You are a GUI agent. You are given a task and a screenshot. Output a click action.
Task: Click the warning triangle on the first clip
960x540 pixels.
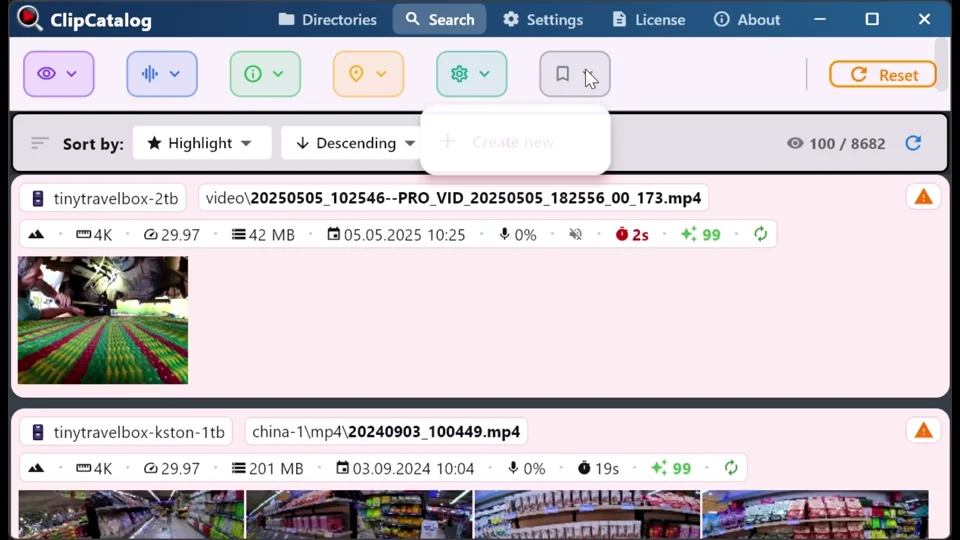click(x=923, y=197)
